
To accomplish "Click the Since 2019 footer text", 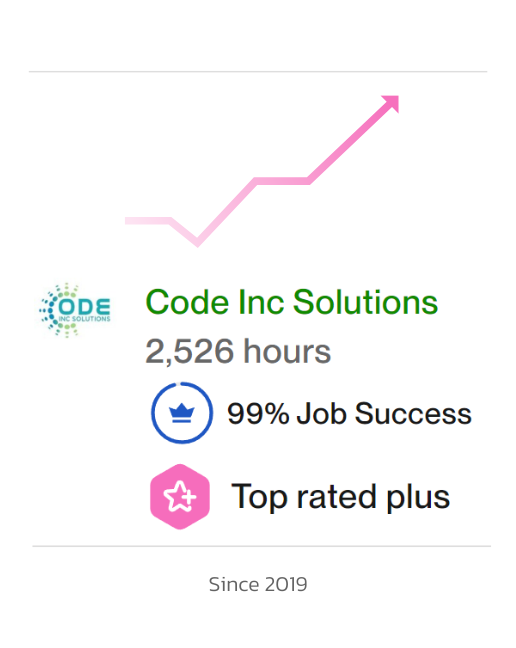I will click(x=258, y=584).
